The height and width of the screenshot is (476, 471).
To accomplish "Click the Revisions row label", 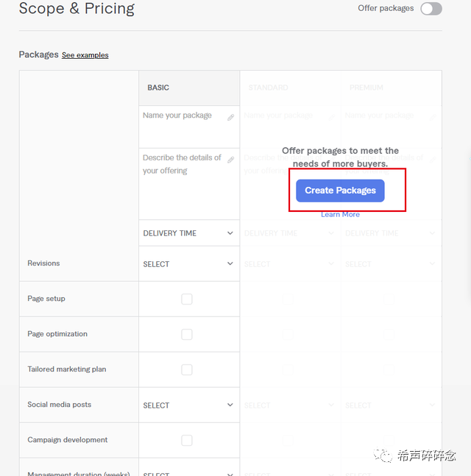I will 43,263.
